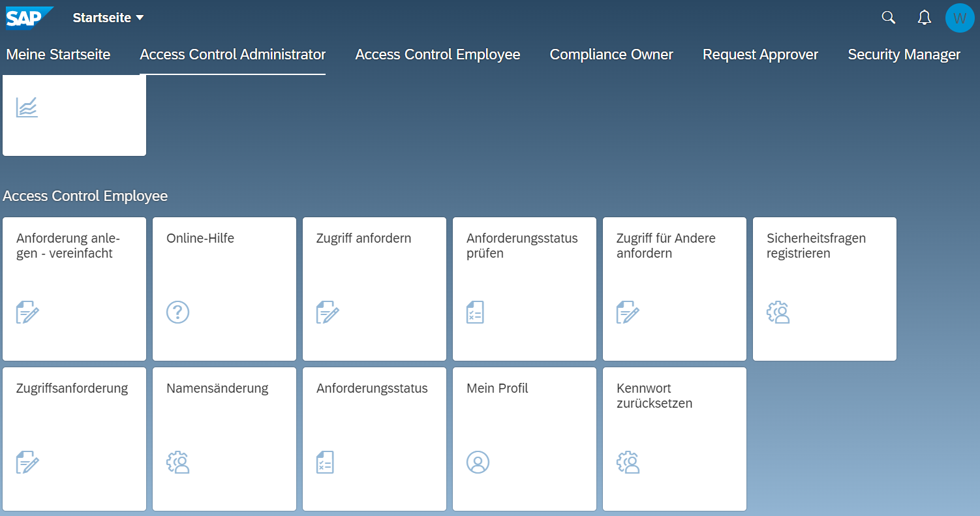Open 'Zugriff für Andere anfordern' tile title
980x516 pixels.
click(x=666, y=246)
